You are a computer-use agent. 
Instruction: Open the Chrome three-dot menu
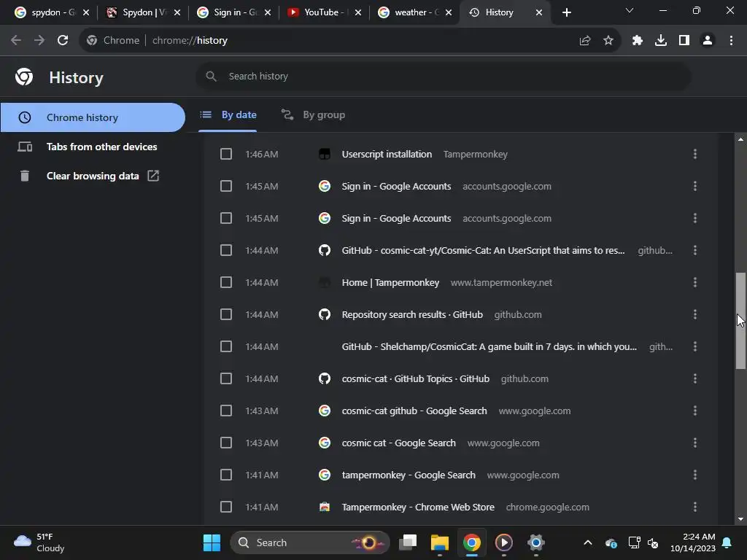(x=731, y=41)
